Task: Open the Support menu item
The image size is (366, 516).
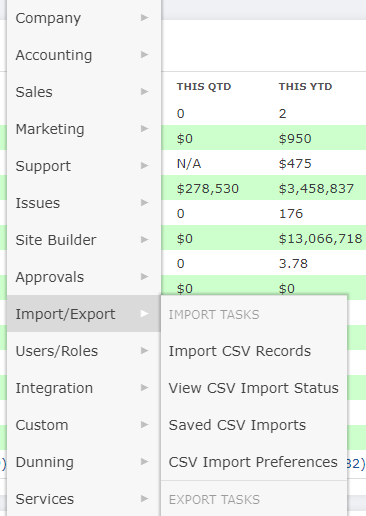Action: point(84,166)
